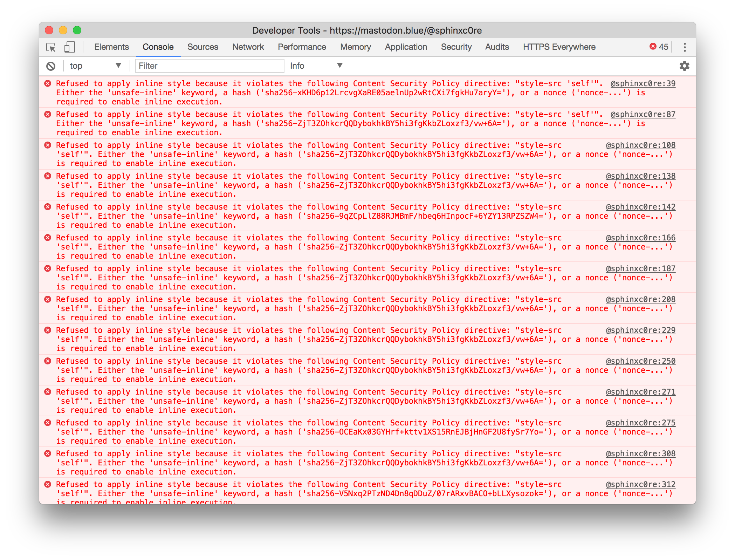This screenshot has height=560, width=735.
Task: Click the green zoom window button
Action: 77,30
